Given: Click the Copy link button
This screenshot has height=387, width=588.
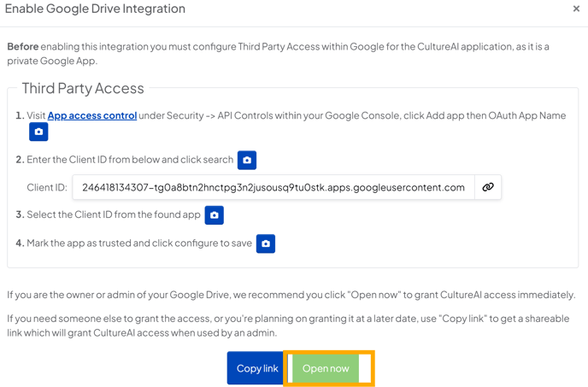Looking at the screenshot, I should (257, 368).
